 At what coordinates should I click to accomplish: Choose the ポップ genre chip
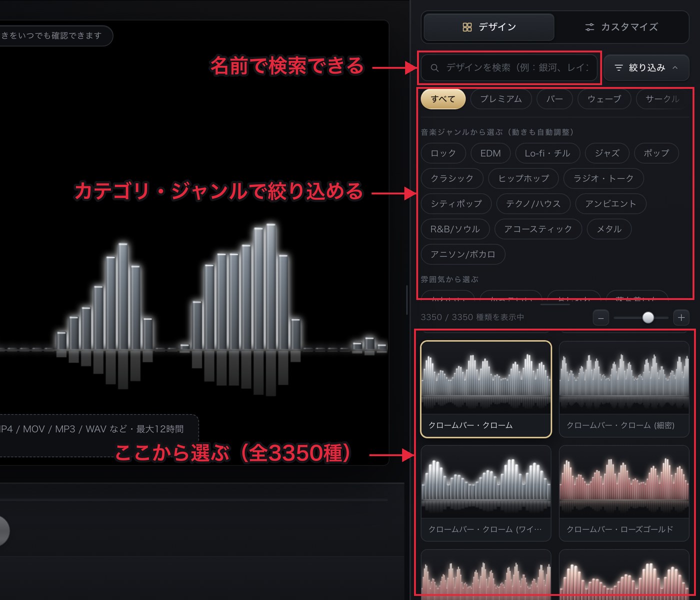(x=656, y=153)
